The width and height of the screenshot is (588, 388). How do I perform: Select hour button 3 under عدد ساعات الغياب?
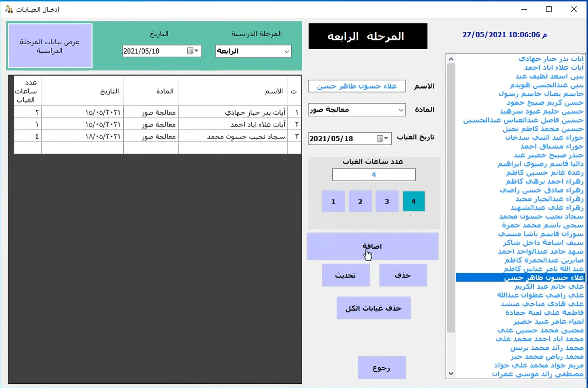(x=387, y=201)
